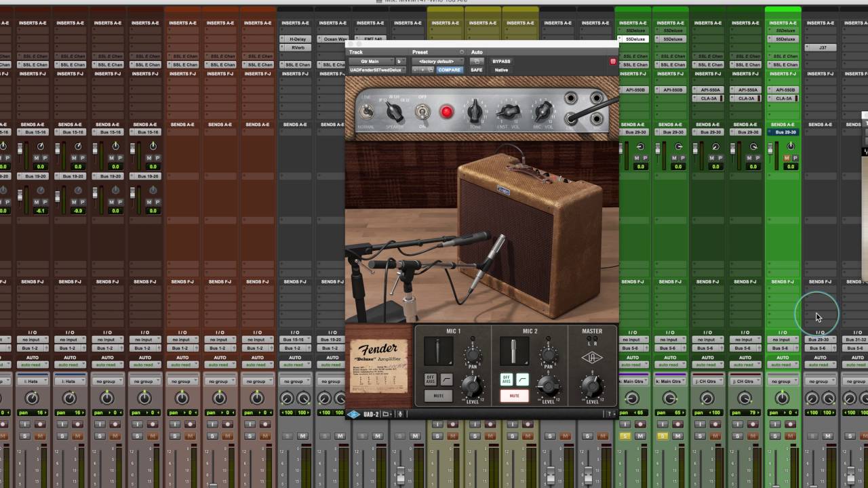Click the -9.9 send level value
This screenshot has width=868, height=488.
pyautogui.click(x=78, y=211)
